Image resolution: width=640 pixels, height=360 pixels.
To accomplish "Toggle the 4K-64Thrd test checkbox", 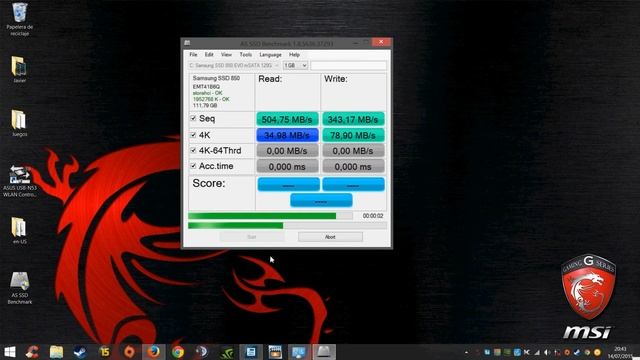I will [193, 150].
